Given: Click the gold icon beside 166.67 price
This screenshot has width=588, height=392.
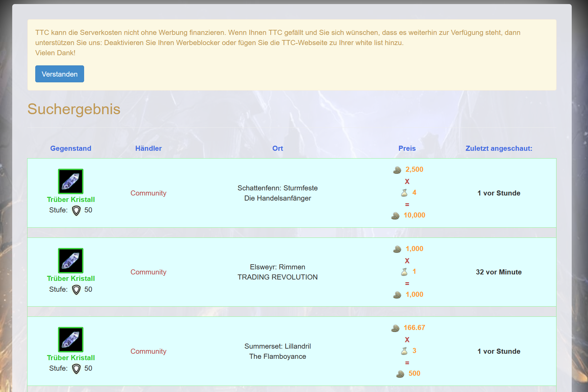Looking at the screenshot, I should pyautogui.click(x=395, y=328).
